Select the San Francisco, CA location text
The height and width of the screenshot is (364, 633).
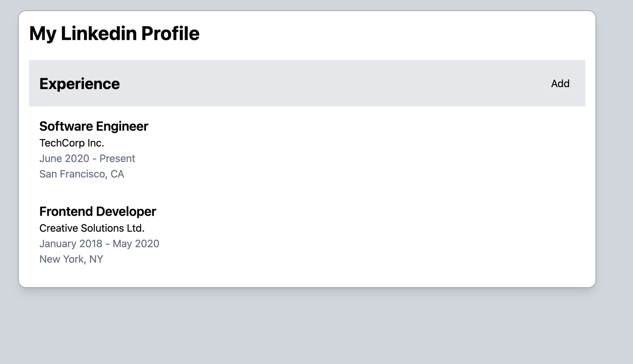(81, 174)
